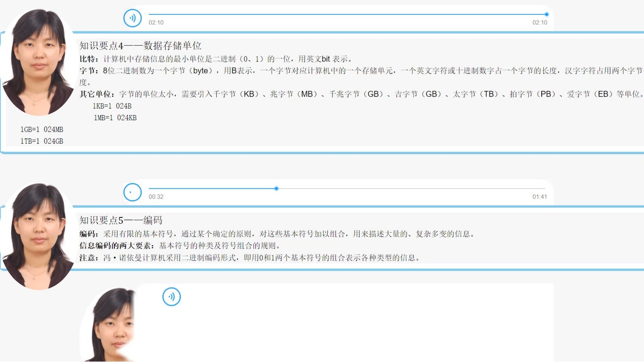Click the second player's progress bar to seek
The image size is (644, 362).
click(x=348, y=188)
